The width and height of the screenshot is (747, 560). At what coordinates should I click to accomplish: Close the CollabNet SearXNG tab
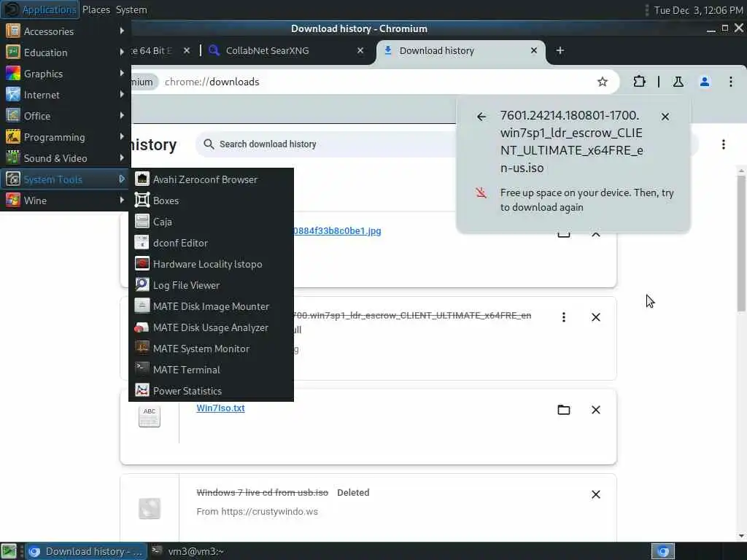coord(360,50)
